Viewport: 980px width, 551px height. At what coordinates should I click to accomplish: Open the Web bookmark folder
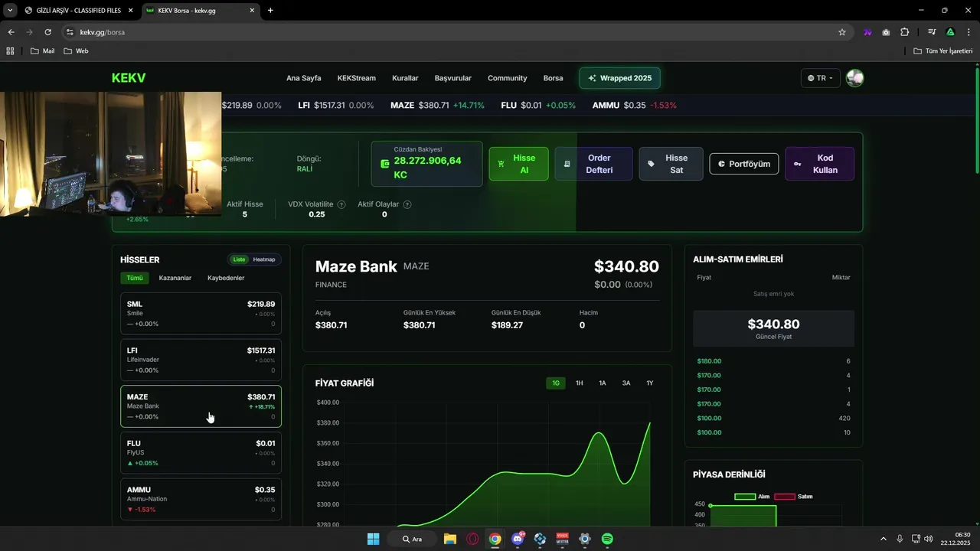click(x=76, y=51)
